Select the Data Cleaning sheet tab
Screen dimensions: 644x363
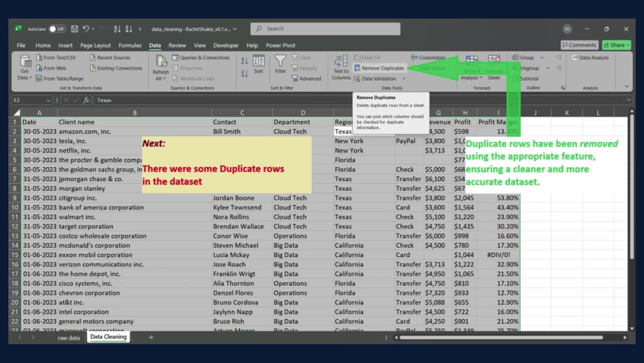108,337
